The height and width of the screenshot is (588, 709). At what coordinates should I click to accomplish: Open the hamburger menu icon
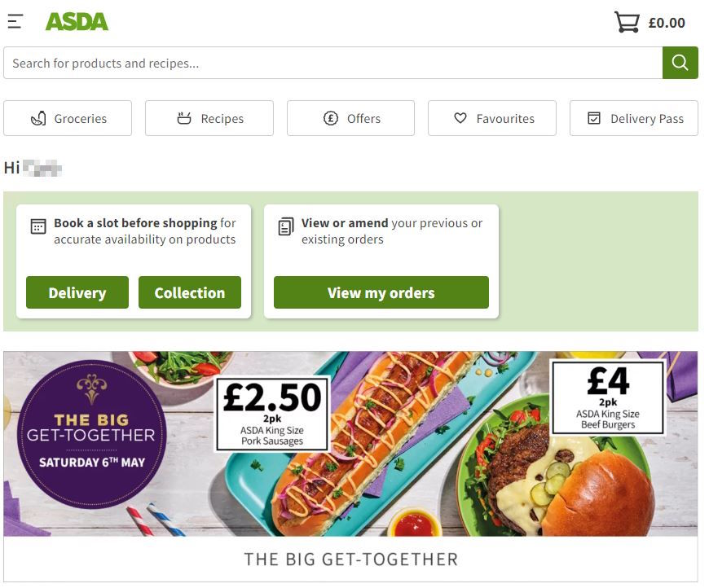[x=15, y=21]
